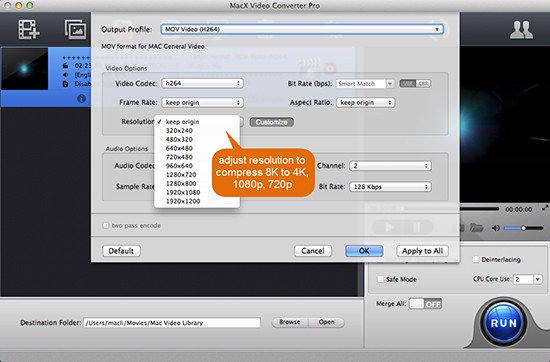Click the Cancel button

(x=313, y=251)
